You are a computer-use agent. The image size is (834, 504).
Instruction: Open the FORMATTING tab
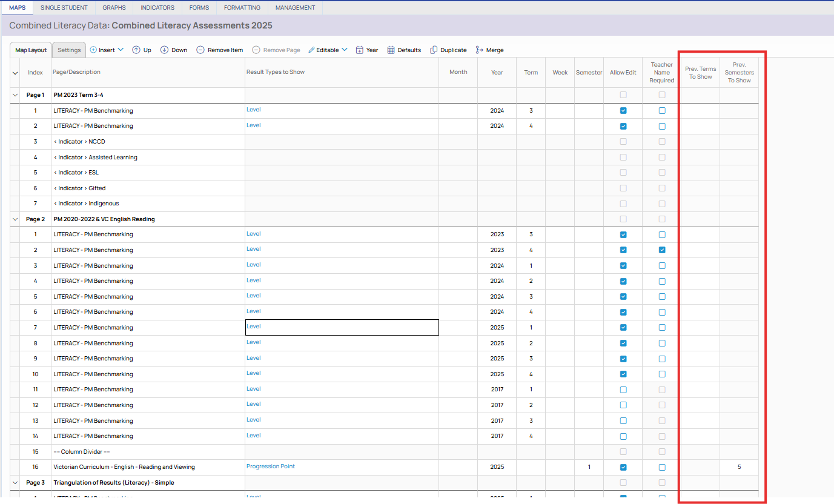click(242, 8)
